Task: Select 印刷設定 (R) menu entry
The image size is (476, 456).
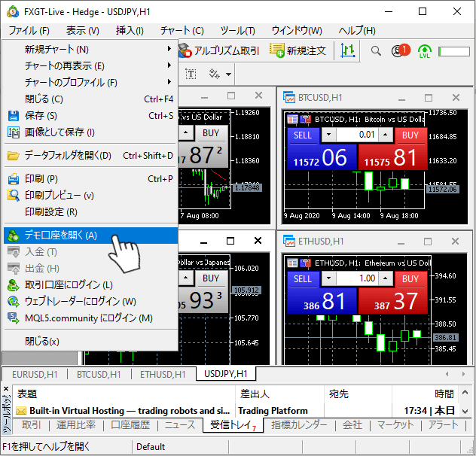Action: tap(91, 211)
